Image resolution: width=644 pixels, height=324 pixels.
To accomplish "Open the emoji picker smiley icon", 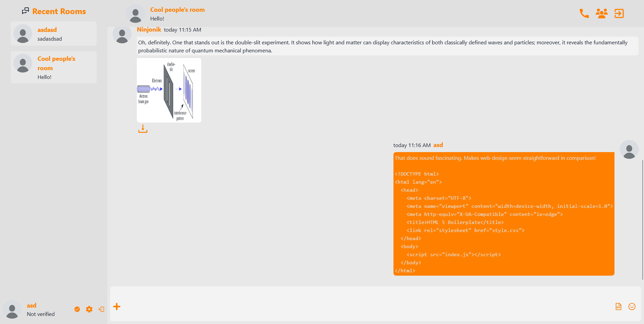I will click(632, 307).
